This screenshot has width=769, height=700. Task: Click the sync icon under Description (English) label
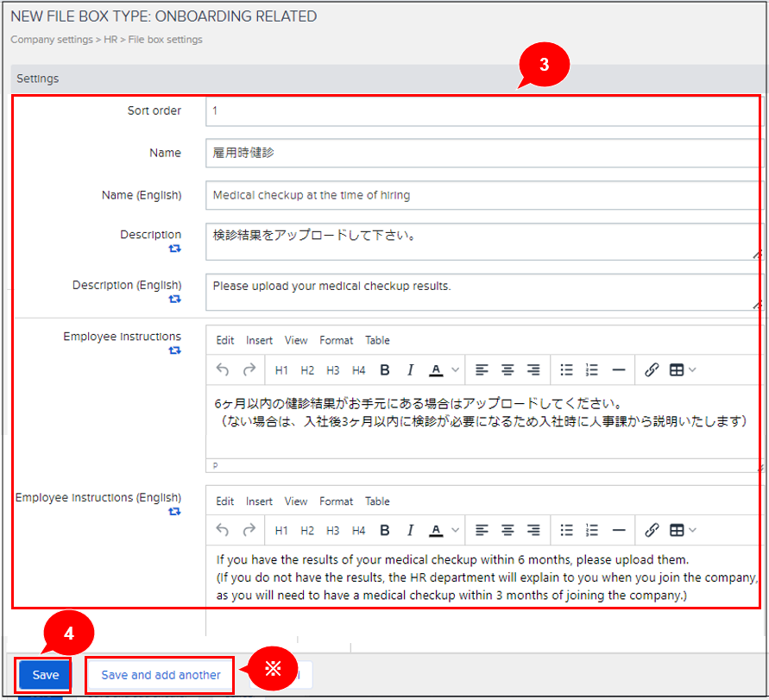(x=174, y=299)
